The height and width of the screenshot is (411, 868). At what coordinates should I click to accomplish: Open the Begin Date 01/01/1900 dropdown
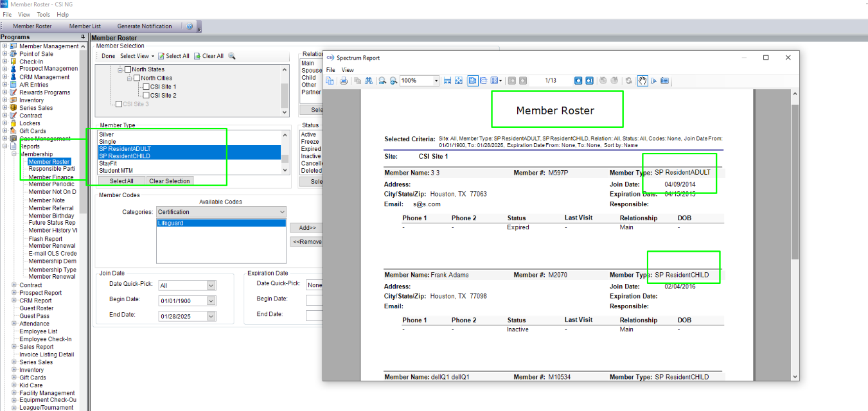[x=211, y=301]
